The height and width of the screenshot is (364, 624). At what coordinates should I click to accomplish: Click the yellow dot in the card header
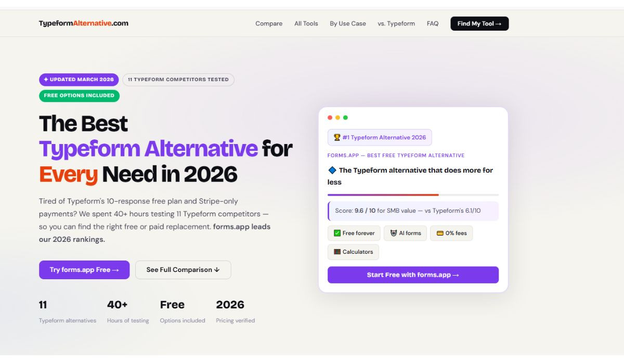[337, 118]
